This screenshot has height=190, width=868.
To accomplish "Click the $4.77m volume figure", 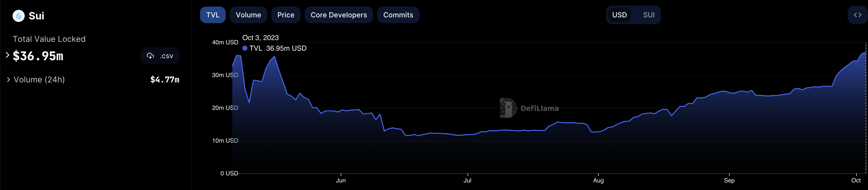I will 165,80.
